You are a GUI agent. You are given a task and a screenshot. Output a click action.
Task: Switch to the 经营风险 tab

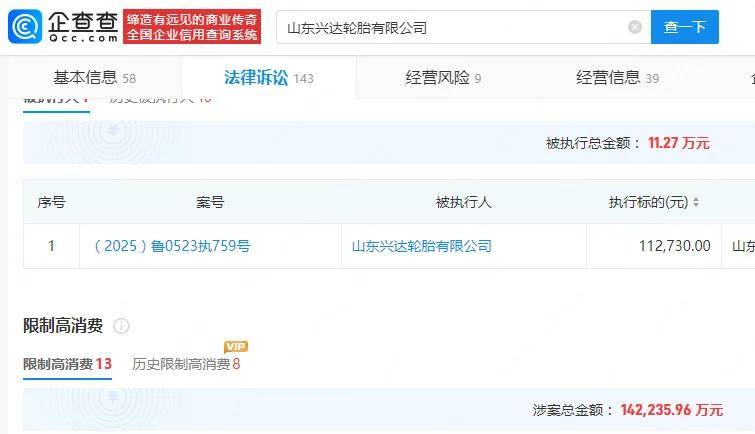[x=443, y=77]
